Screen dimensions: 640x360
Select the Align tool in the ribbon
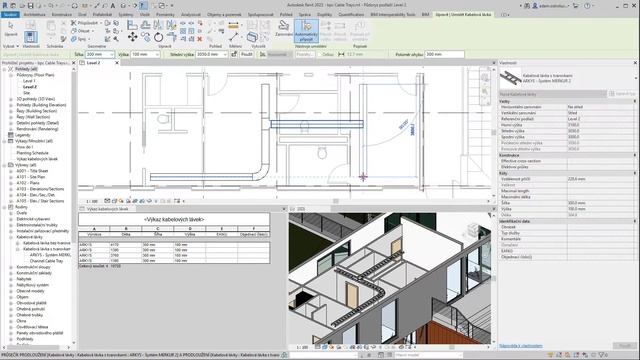[132, 25]
